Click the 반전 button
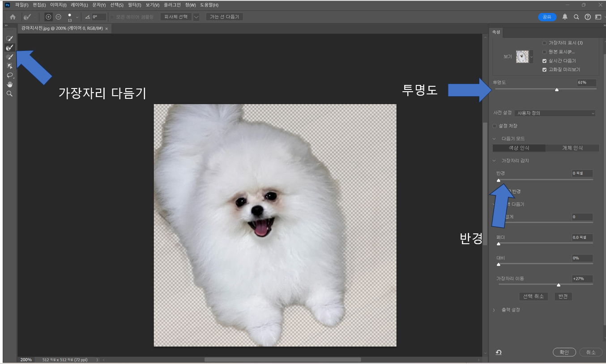Viewport: 606px width, 364px height. pyautogui.click(x=563, y=296)
